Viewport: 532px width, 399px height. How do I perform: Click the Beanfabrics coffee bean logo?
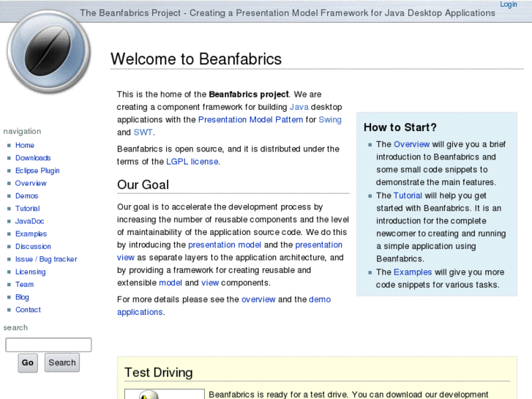coord(49,52)
